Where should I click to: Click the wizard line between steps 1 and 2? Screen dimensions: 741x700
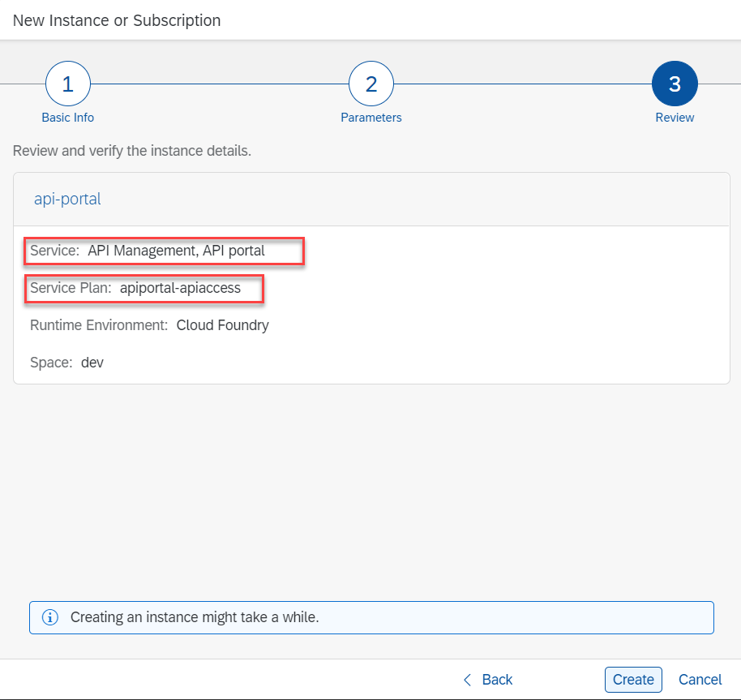tap(219, 84)
